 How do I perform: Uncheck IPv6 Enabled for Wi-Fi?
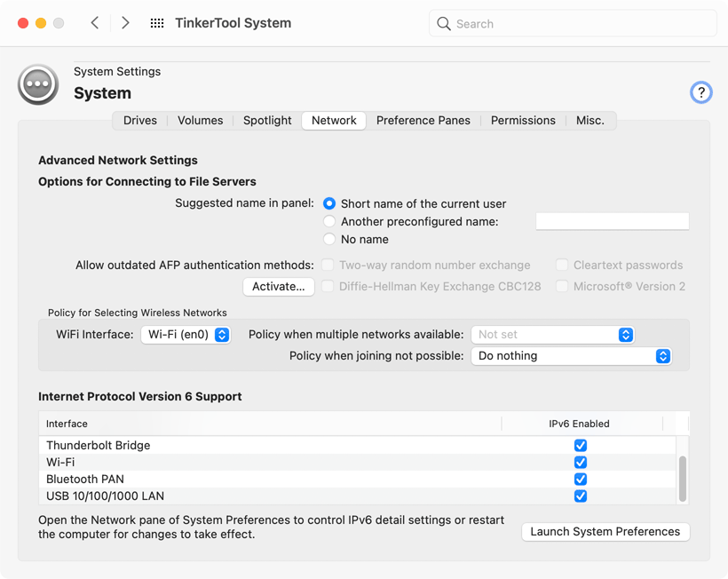coord(580,463)
